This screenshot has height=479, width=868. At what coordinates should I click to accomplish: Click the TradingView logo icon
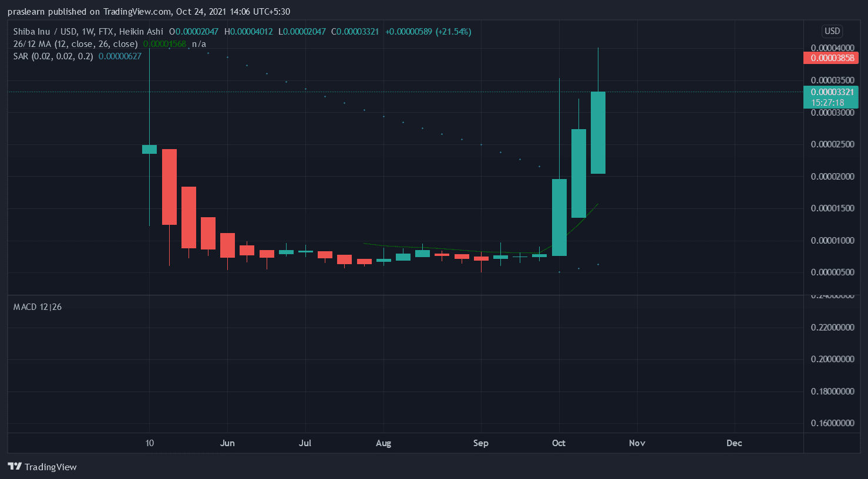(15, 467)
